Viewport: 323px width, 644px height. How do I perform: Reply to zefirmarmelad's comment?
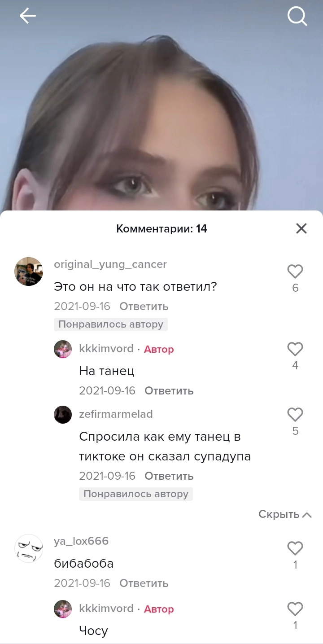pyautogui.click(x=169, y=476)
